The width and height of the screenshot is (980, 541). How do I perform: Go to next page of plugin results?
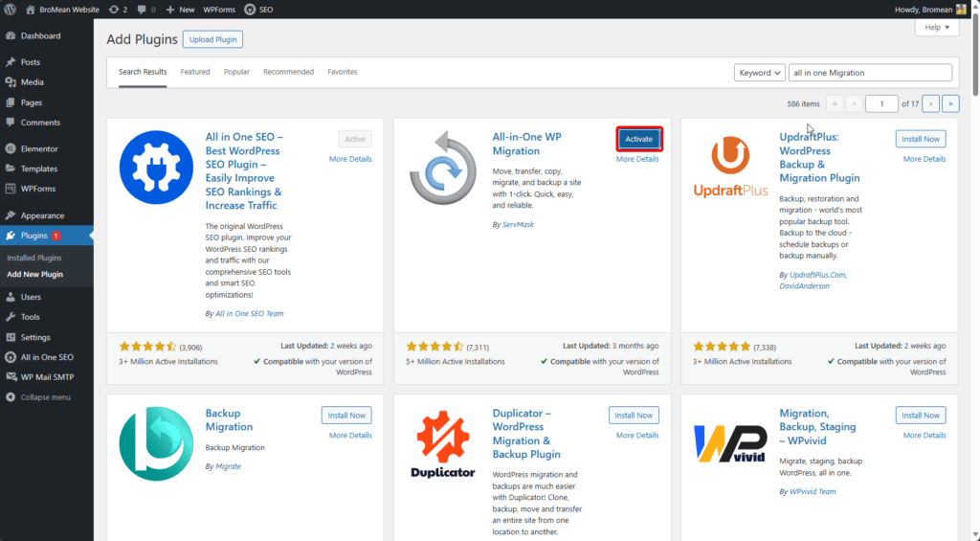click(x=930, y=103)
